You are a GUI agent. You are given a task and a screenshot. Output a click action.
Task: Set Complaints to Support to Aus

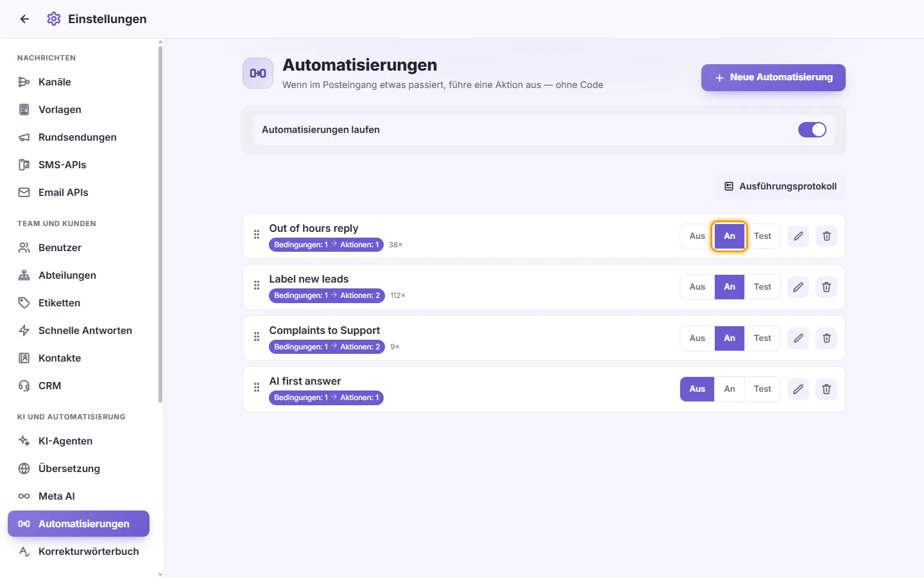697,338
